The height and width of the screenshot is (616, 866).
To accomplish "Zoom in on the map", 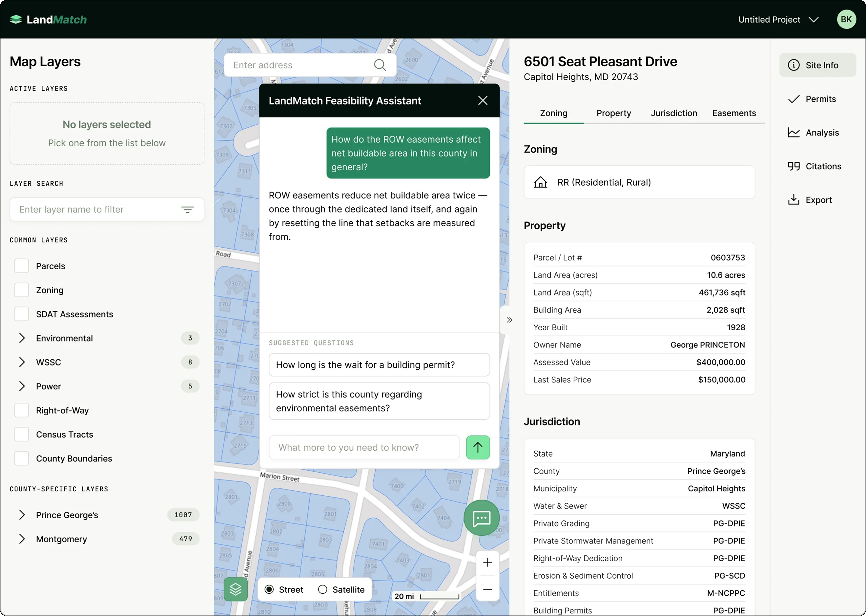I will [487, 562].
